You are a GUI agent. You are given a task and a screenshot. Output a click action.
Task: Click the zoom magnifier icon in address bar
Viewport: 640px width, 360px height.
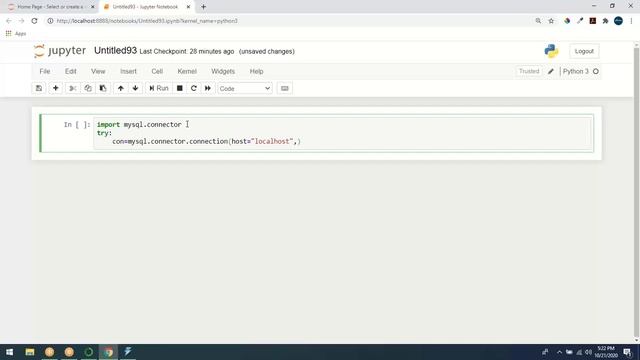(x=538, y=21)
